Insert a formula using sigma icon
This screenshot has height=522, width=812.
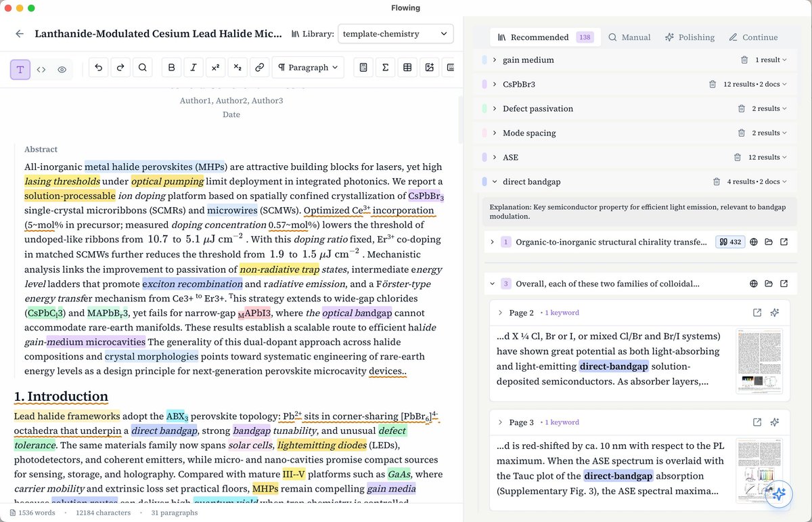(385, 68)
